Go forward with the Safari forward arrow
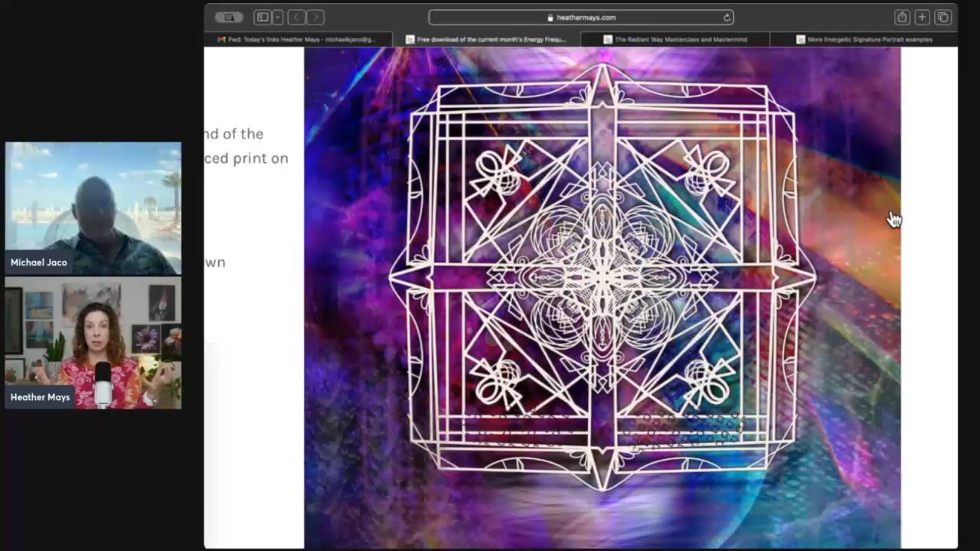 click(x=315, y=17)
